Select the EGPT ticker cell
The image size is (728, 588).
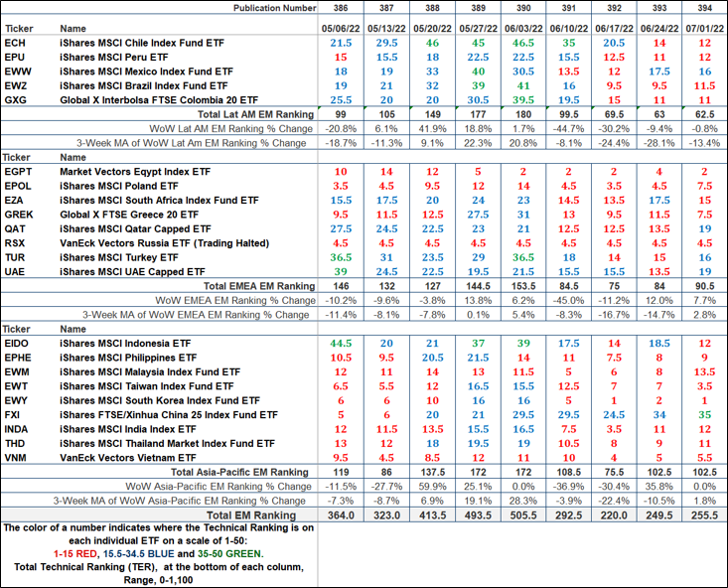[x=18, y=172]
